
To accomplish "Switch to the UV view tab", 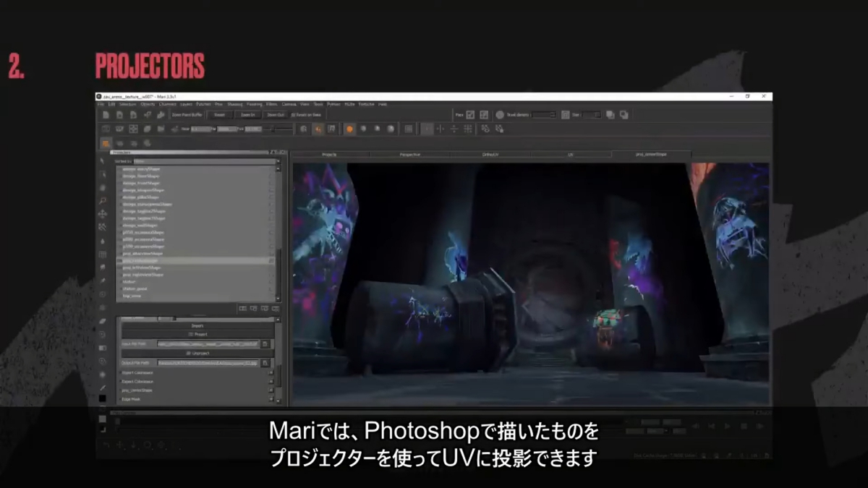I will [570, 154].
